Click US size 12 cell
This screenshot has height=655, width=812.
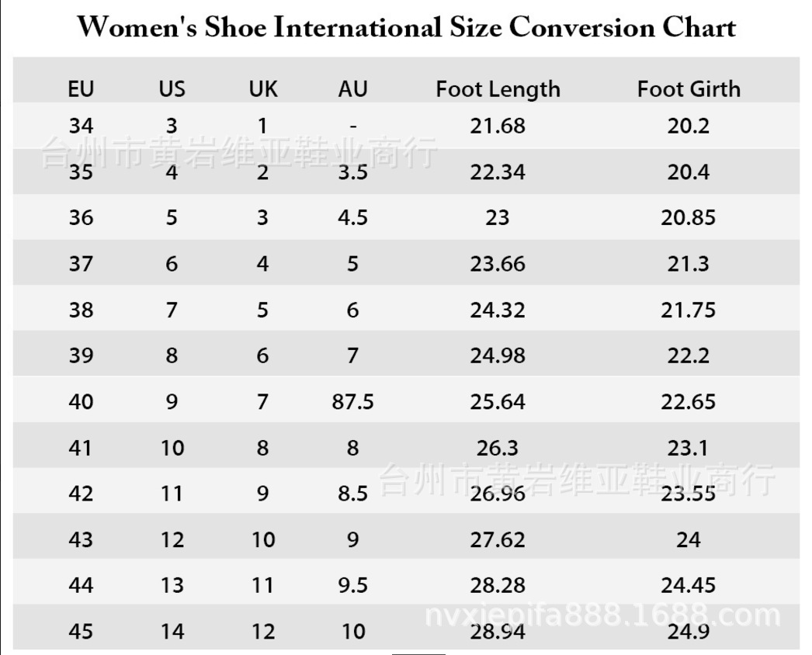click(x=172, y=539)
